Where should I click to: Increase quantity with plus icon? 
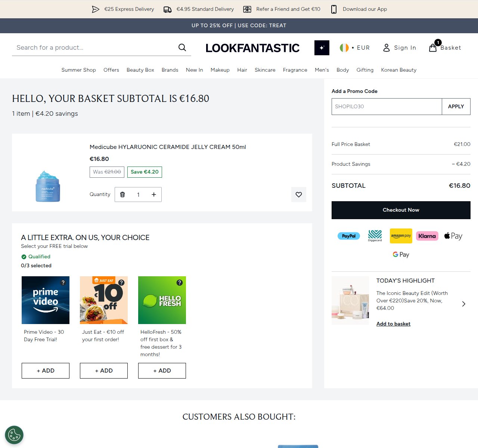click(x=154, y=195)
